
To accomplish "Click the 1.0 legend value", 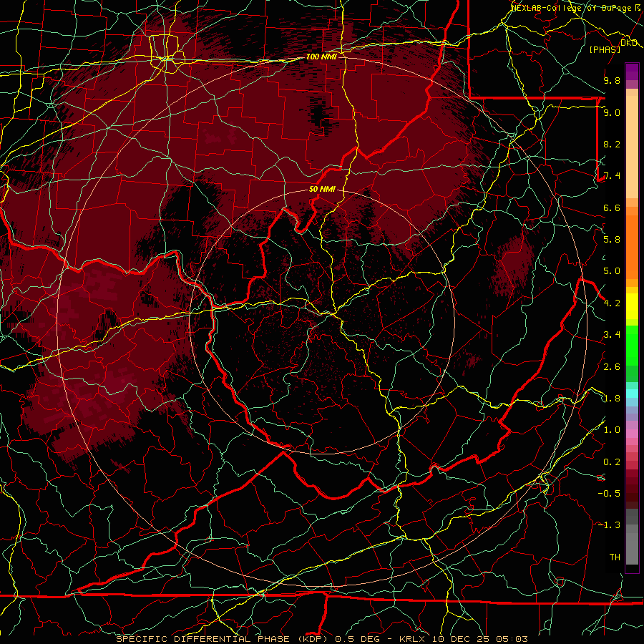I will (612, 430).
